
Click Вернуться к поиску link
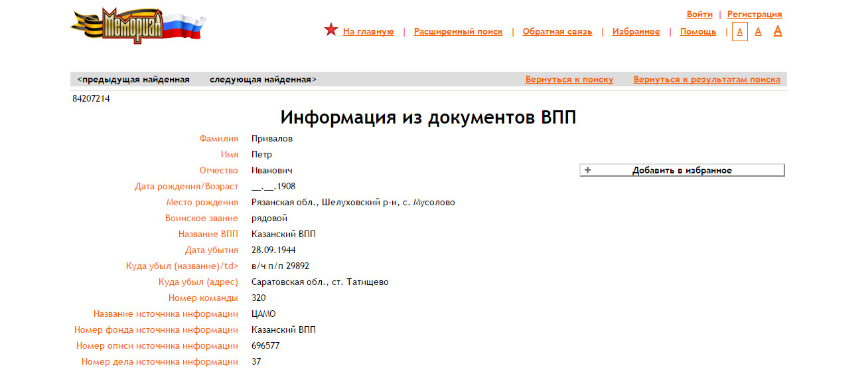(569, 80)
